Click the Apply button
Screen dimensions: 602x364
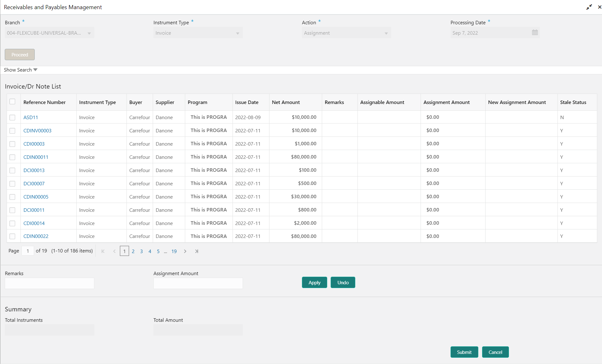point(314,282)
